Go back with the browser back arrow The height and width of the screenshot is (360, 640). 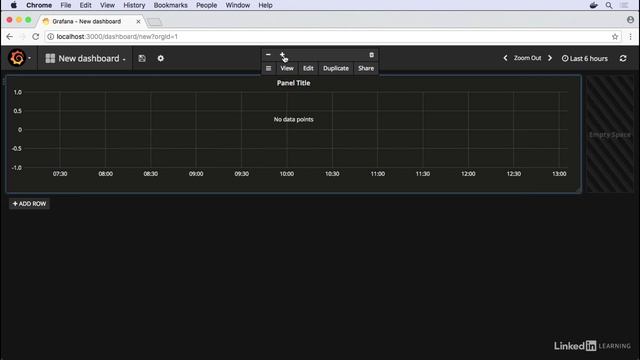tap(9, 36)
